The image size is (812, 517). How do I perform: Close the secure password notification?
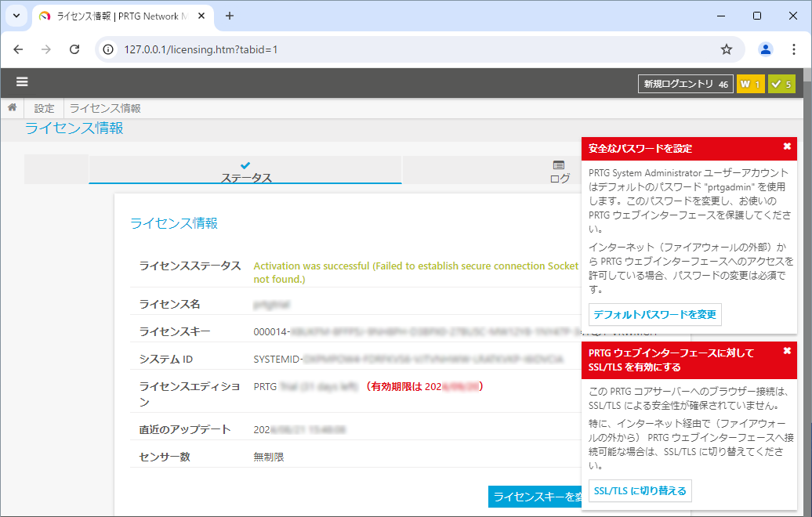[x=787, y=146]
